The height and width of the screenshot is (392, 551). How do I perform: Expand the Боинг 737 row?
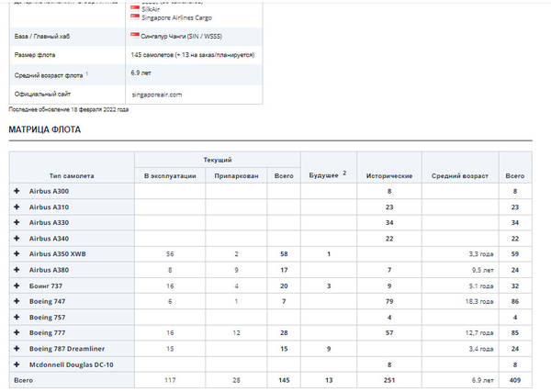tap(17, 286)
